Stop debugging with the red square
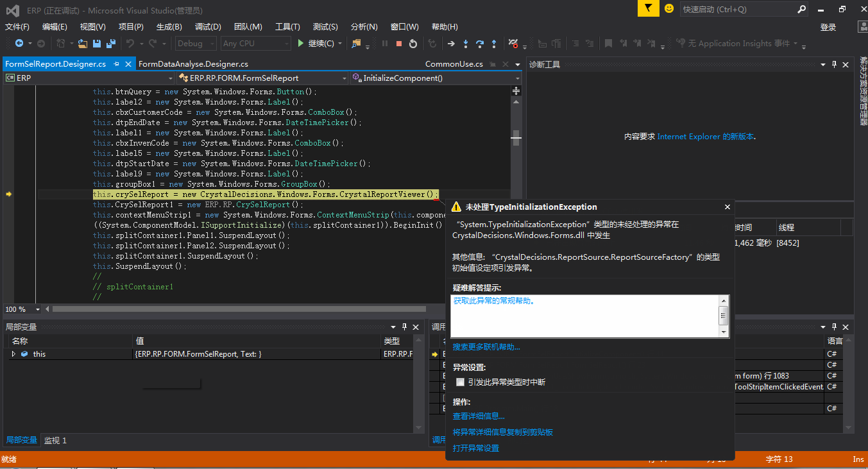 click(399, 44)
